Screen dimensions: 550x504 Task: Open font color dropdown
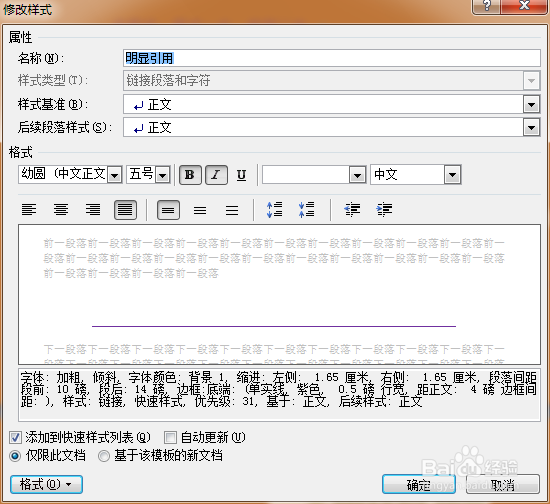(x=357, y=175)
